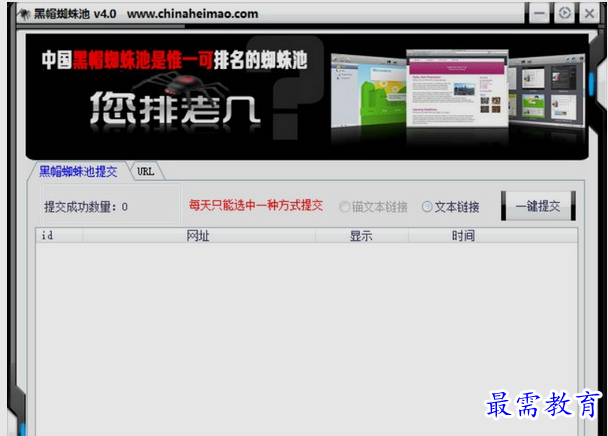Close the 黑帽蜘蛛池 window
This screenshot has width=608, height=436.
(x=589, y=13)
